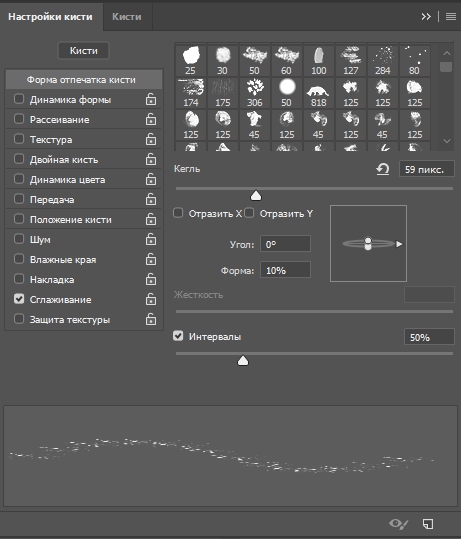Enable Защита текстуры checkbox

click(19, 319)
